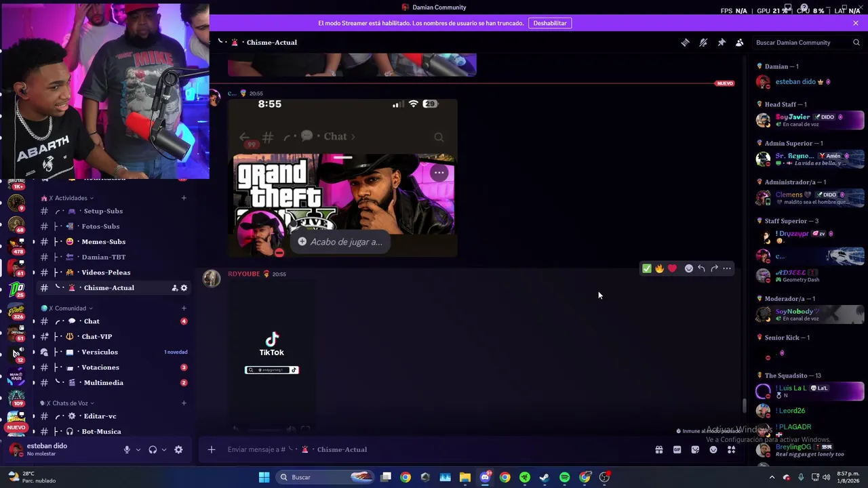Open the emoji picker in message bar

click(x=713, y=449)
